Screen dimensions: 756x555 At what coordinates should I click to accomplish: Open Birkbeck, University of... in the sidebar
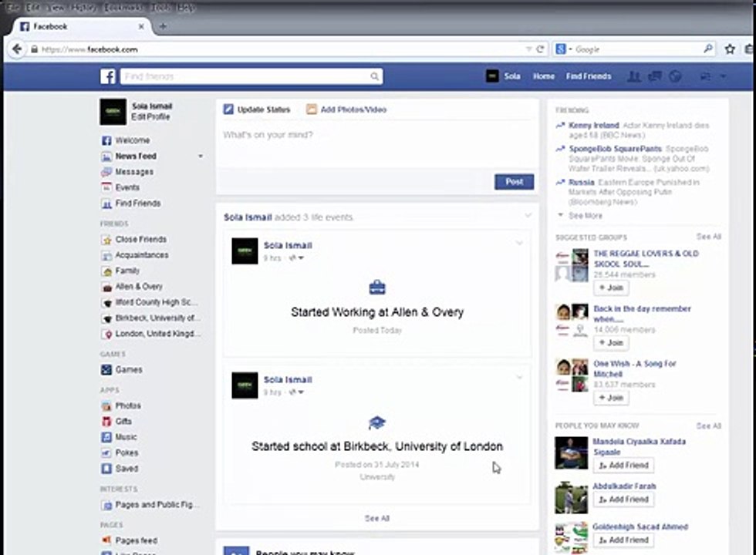[150, 318]
